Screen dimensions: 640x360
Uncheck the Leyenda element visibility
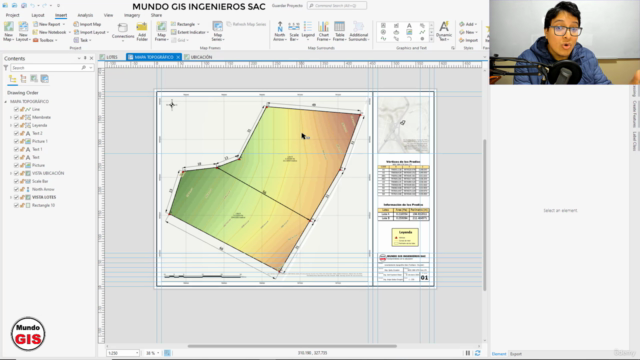[16, 125]
